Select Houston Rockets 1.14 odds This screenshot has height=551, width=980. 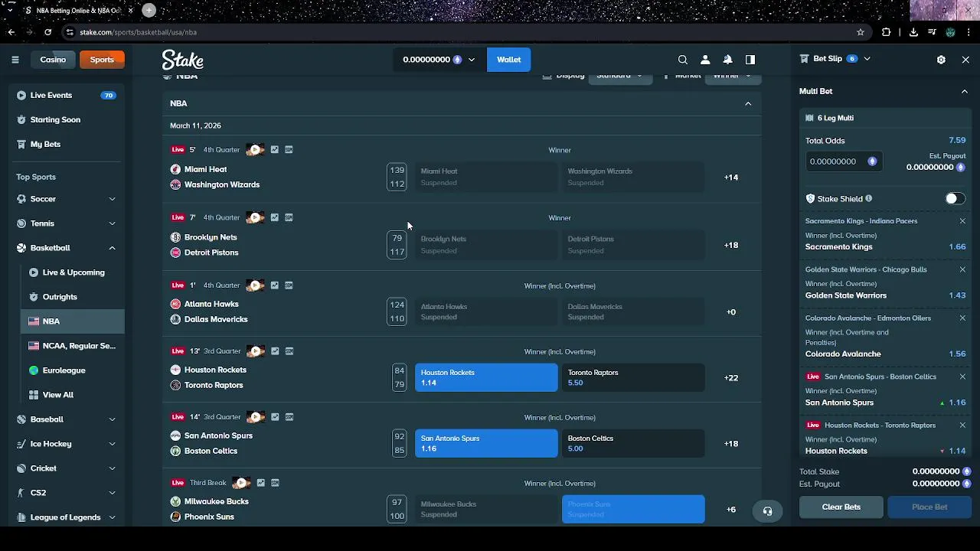pos(486,378)
